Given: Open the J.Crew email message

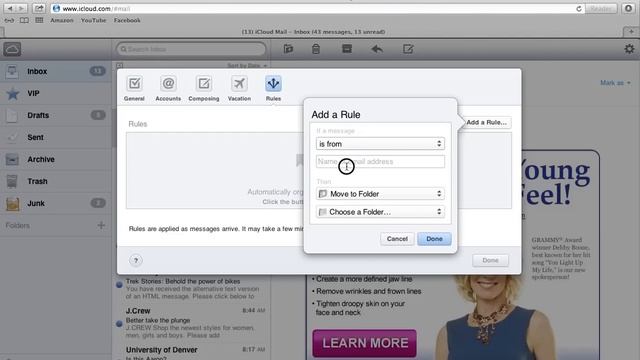Looking at the screenshot, I should click(191, 323).
